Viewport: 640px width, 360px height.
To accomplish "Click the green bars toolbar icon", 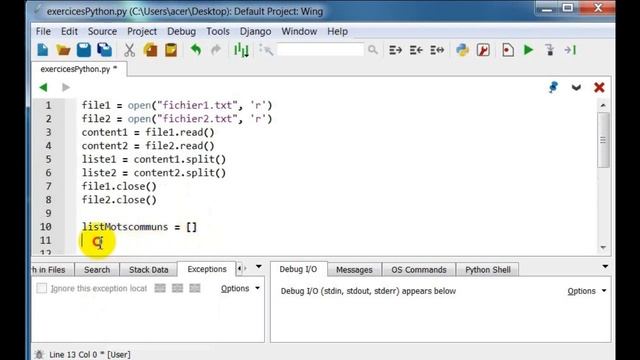I will [x=241, y=50].
